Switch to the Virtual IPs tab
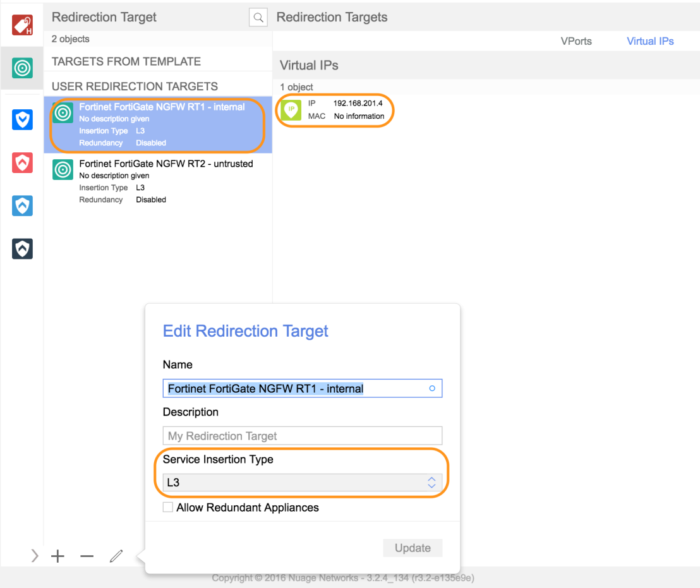 click(650, 41)
